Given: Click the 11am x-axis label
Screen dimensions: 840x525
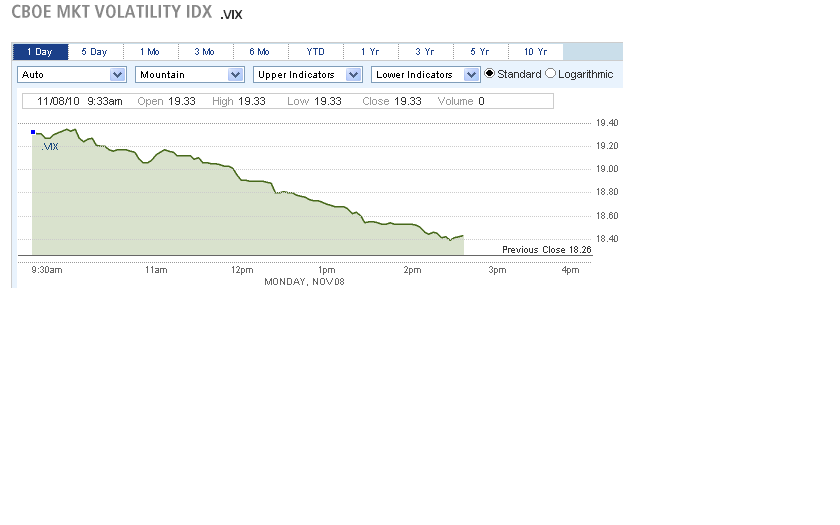Looking at the screenshot, I should click(156, 270).
